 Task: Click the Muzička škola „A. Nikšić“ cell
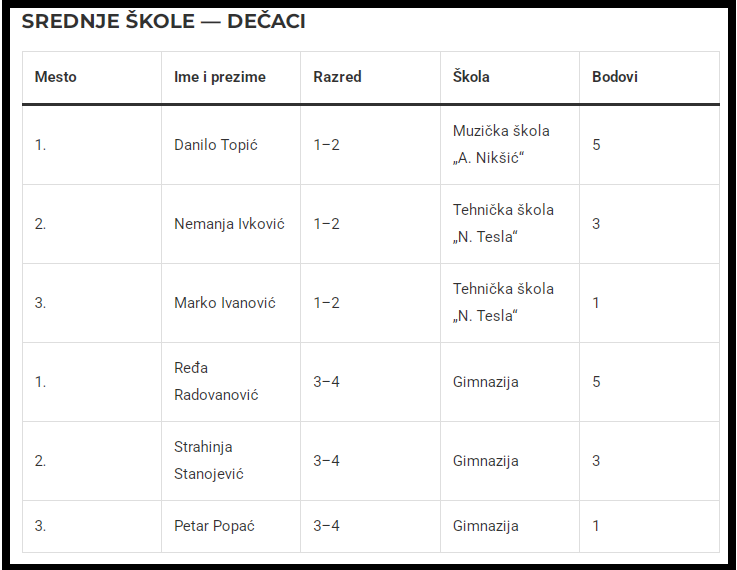[501, 145]
